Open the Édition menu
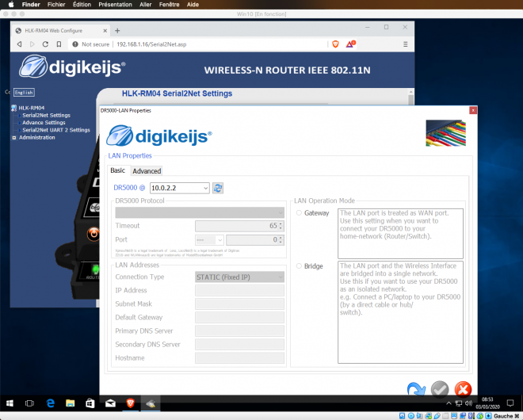Image resolution: width=523 pixels, height=420 pixels. point(82,4)
